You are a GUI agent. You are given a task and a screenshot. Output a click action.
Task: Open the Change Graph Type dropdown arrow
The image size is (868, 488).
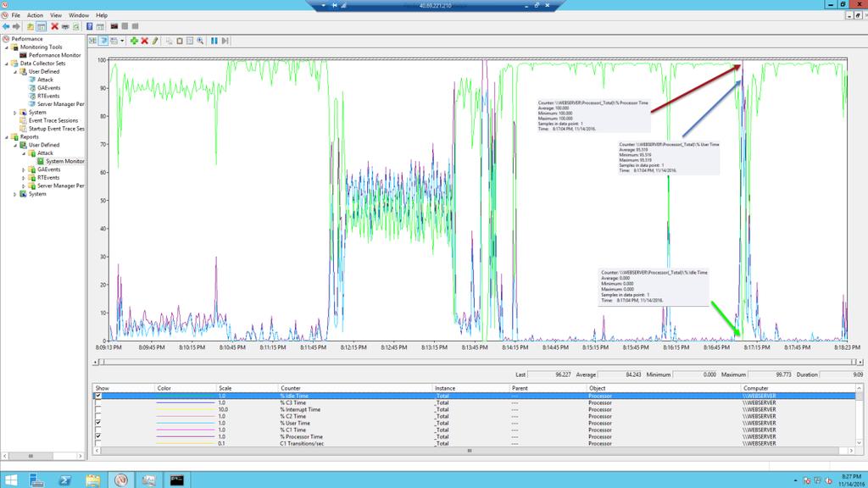point(122,41)
